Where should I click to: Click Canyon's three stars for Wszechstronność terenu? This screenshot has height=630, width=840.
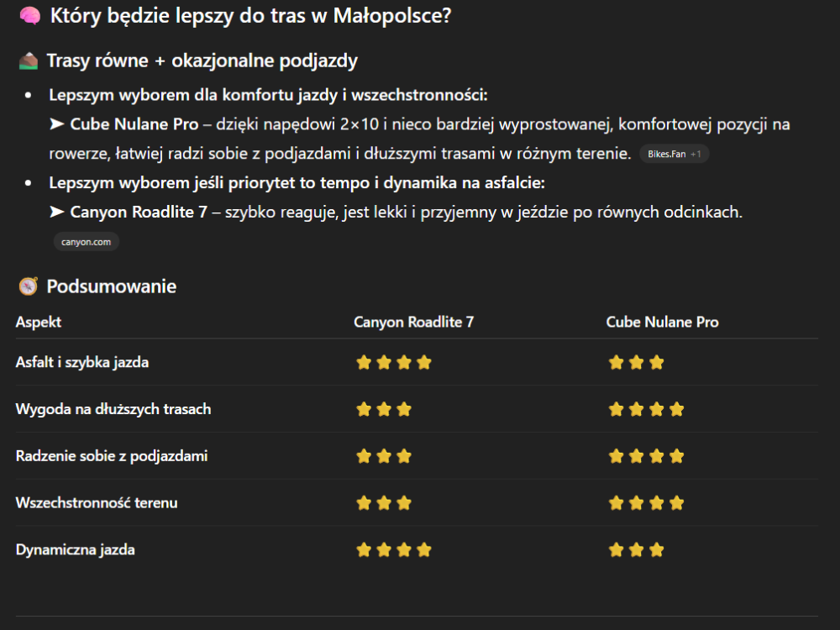click(384, 503)
